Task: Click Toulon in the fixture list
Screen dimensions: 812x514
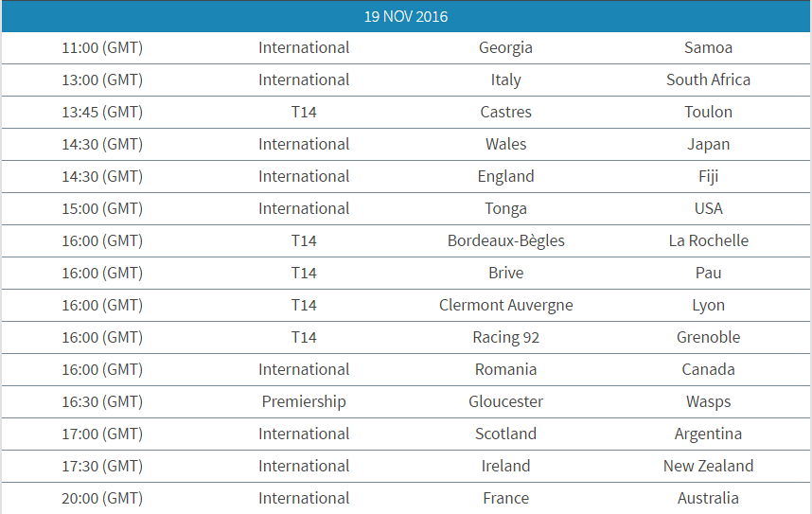Action: click(708, 112)
